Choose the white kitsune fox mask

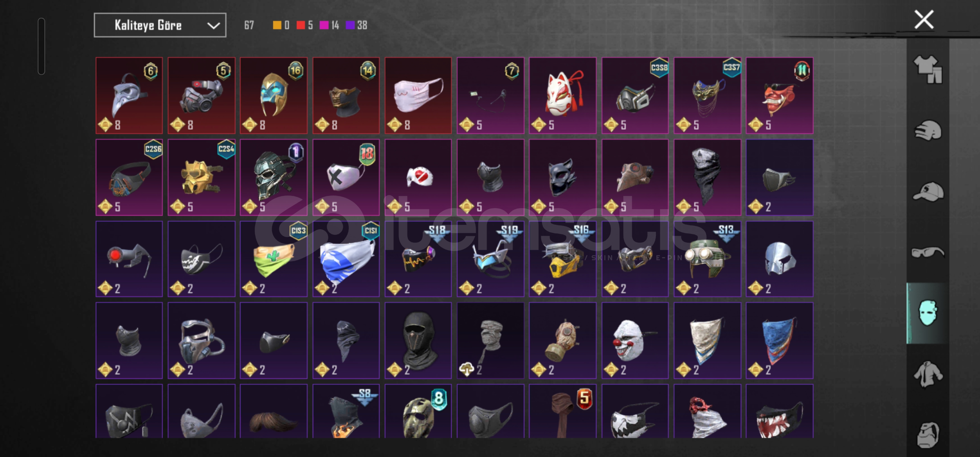(x=562, y=96)
